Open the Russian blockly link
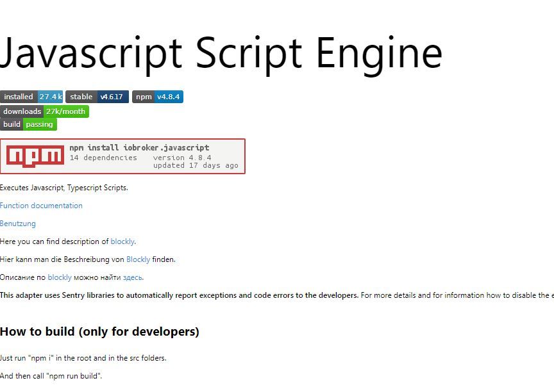This screenshot has width=554, height=392. click(60, 277)
